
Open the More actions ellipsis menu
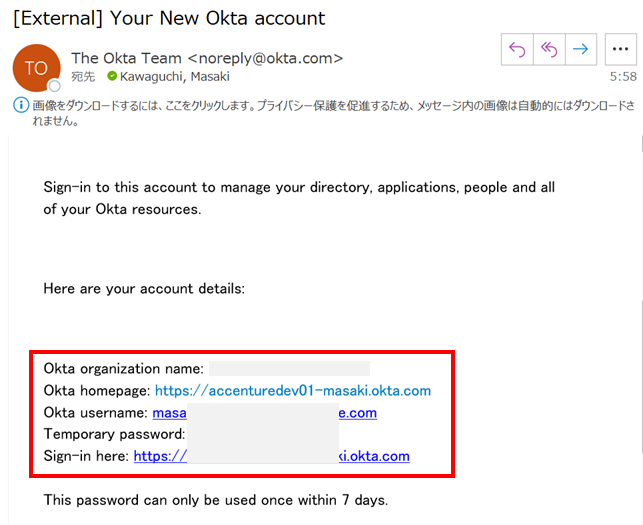620,50
